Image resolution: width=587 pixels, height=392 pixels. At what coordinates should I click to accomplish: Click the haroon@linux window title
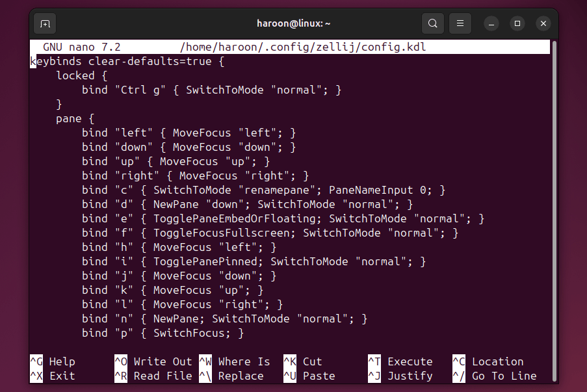293,23
